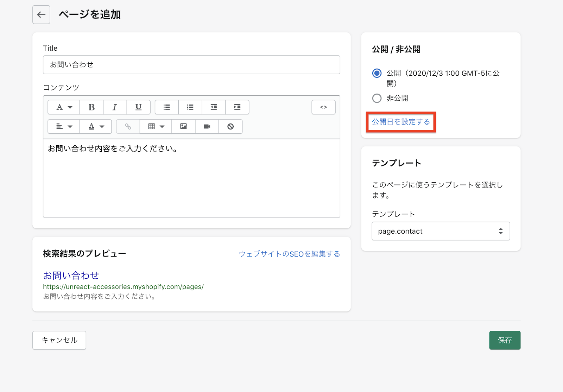
Task: Select the 公開 radio button
Action: click(377, 73)
